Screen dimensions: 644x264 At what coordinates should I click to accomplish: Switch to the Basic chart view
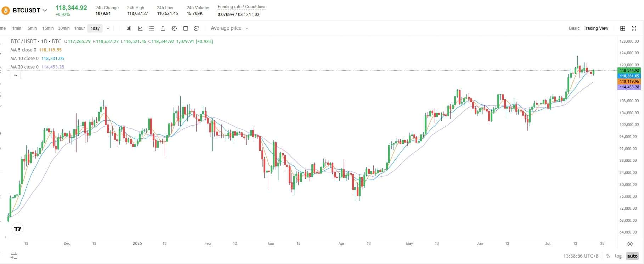click(x=574, y=28)
